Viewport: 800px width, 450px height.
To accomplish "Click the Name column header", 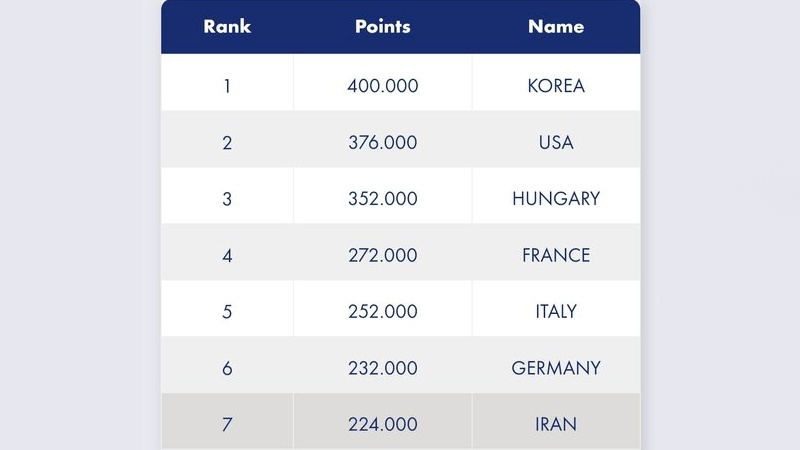I will (556, 27).
